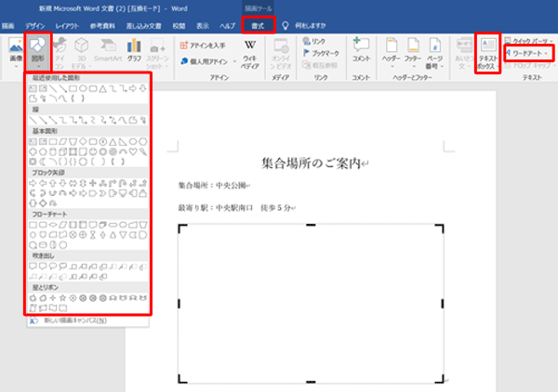This screenshot has width=558, height=392.
Task: Select the trapezoid in 基本図形
Action: coord(73,141)
